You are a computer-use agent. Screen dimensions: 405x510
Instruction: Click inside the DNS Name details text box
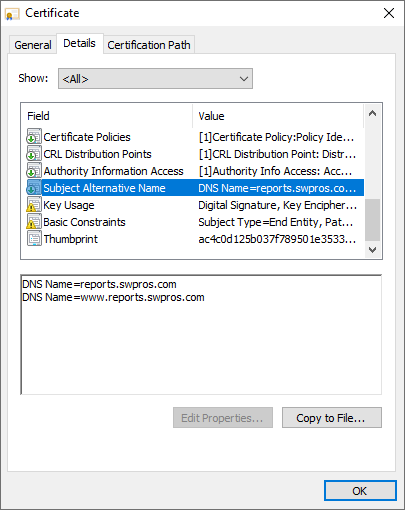point(201,335)
